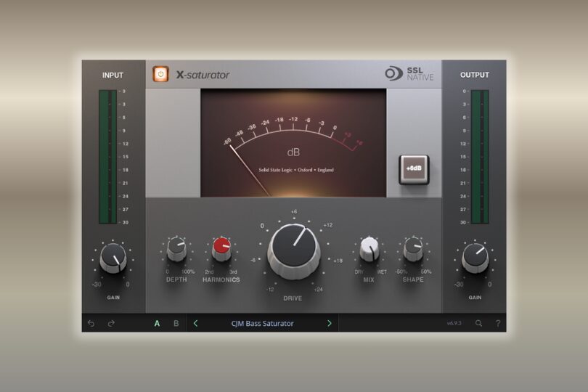Click the redo arrow icon
This screenshot has height=392, width=588.
[111, 323]
